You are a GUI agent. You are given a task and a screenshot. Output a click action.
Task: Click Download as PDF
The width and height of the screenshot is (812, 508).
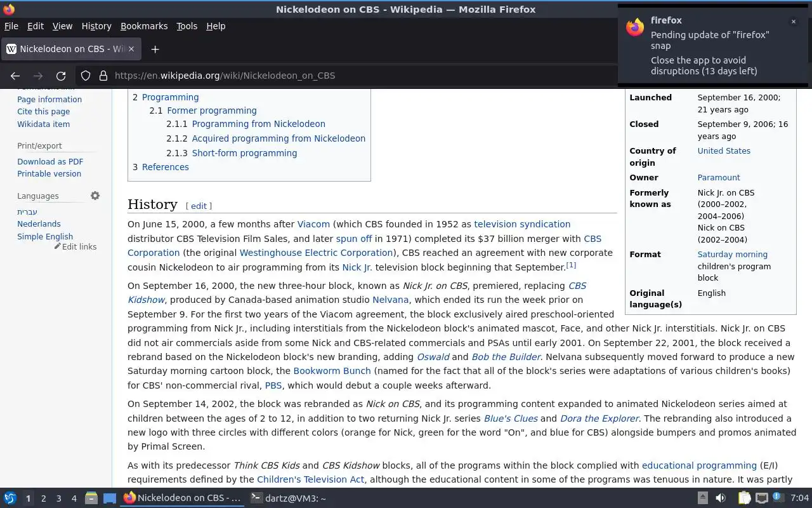(50, 162)
